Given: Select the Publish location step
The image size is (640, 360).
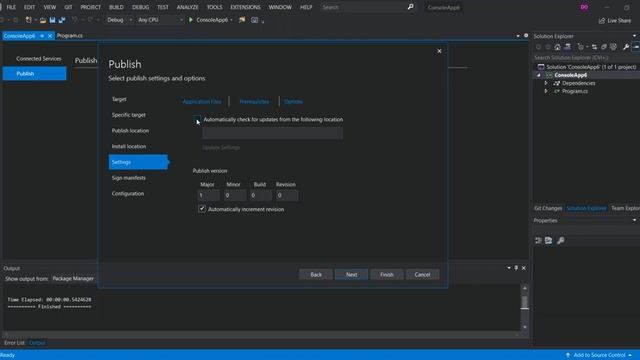Looking at the screenshot, I should point(130,131).
